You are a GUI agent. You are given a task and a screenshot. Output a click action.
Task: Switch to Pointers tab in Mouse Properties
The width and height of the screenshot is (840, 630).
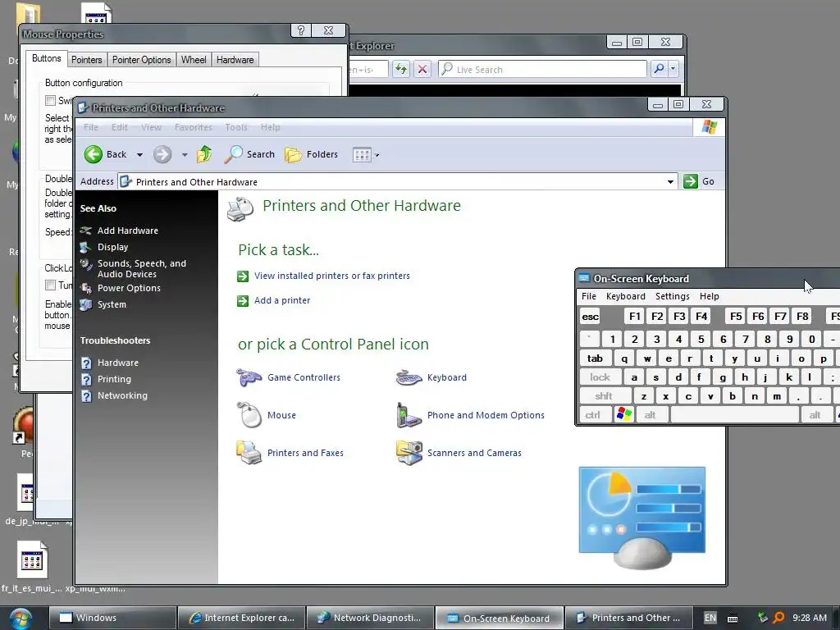point(86,59)
